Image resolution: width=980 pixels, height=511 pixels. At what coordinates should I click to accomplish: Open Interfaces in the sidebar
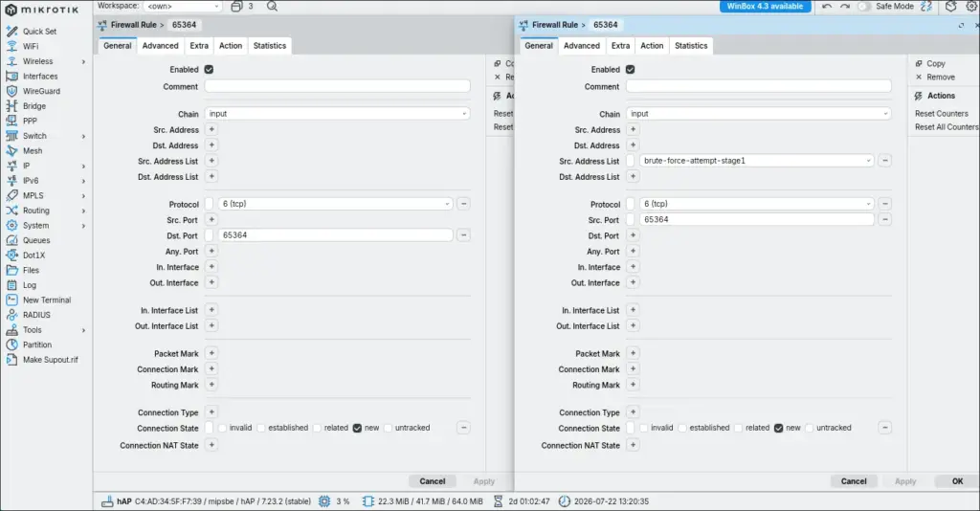(x=40, y=77)
